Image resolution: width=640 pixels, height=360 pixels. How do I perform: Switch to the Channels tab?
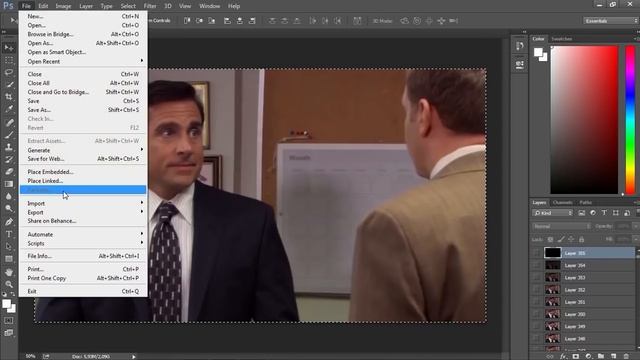pos(562,202)
